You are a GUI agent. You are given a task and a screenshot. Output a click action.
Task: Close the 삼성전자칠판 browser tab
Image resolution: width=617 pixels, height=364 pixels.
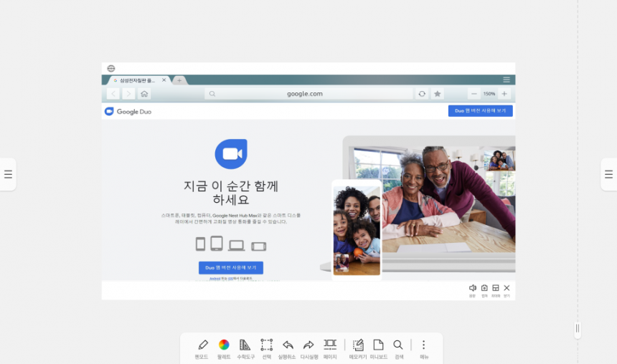pos(164,80)
